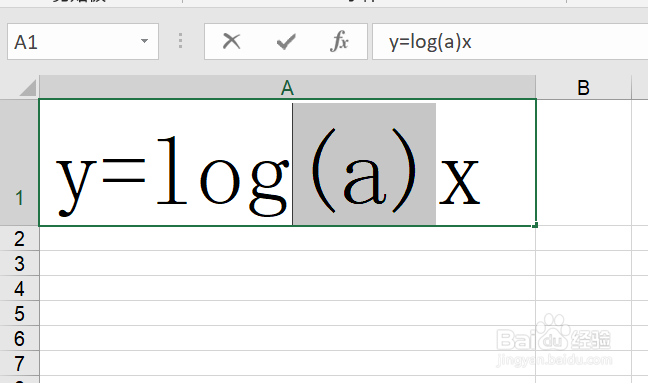This screenshot has width=648, height=383.
Task: Select all cells with the corner triangle
Action: tap(28, 88)
